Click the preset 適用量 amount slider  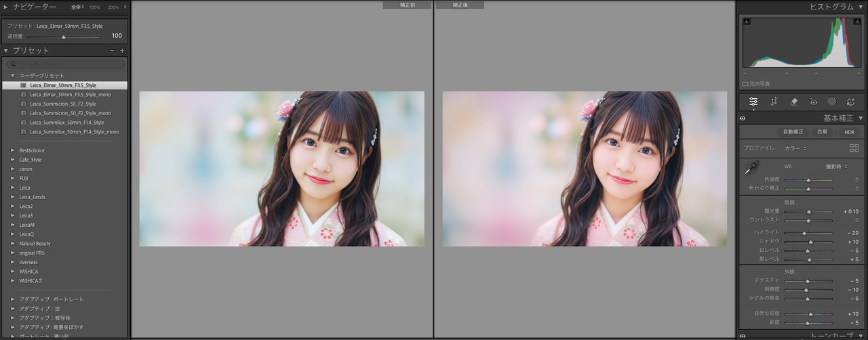pos(63,37)
